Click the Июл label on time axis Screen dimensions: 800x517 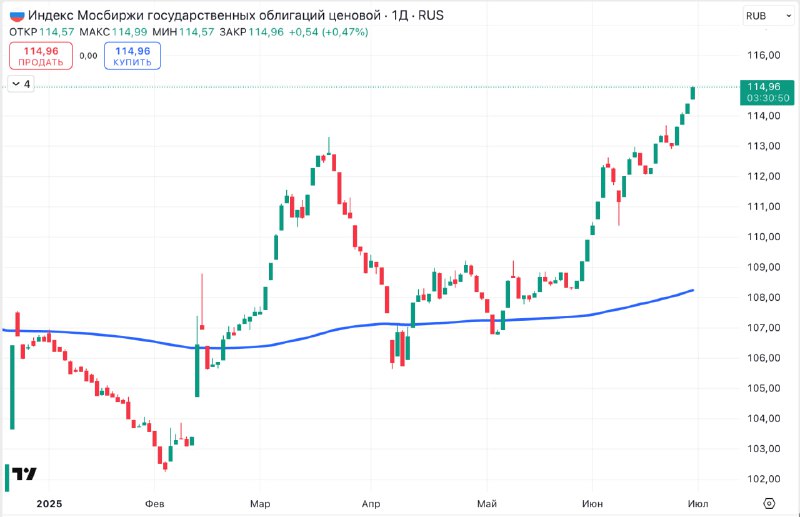698,504
